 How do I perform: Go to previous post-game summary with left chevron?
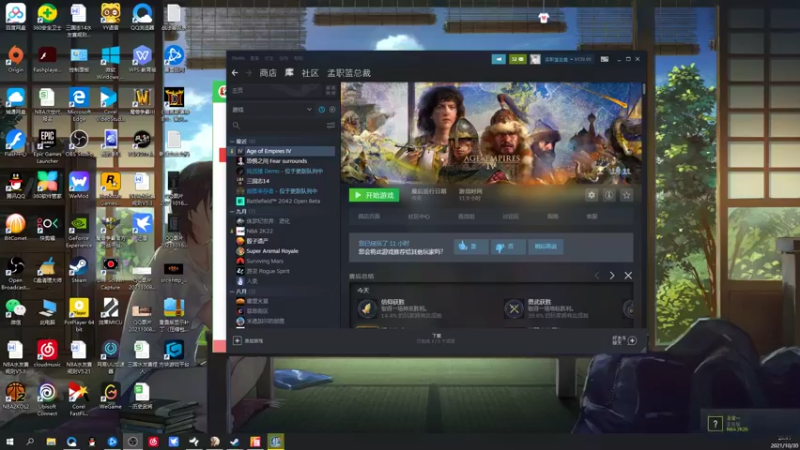click(597, 276)
